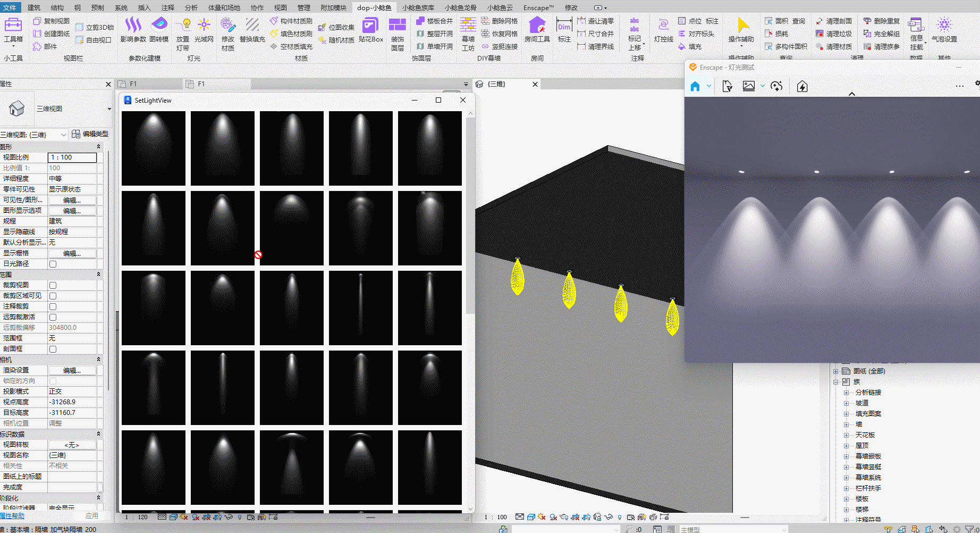Expand the 幕墙嵌板 family node
This screenshot has width=980, height=533.
click(846, 456)
